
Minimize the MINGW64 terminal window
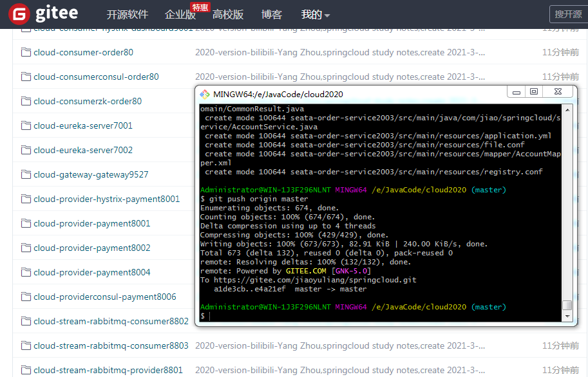tap(517, 92)
